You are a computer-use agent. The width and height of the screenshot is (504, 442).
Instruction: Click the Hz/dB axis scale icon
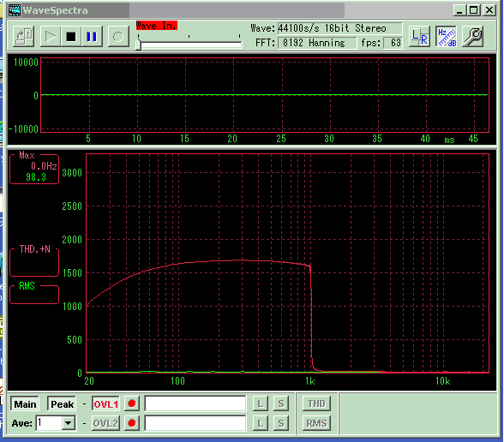447,36
